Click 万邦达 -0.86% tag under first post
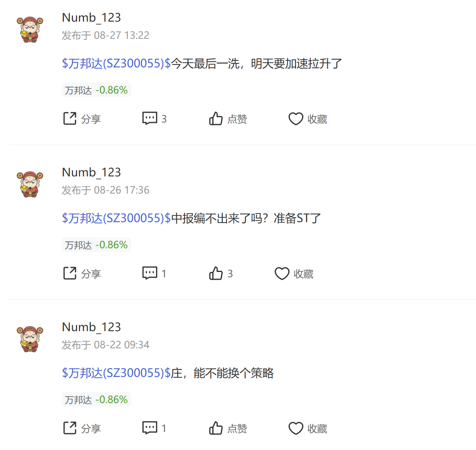Viewport: 476px width, 450px height. pyautogui.click(x=96, y=90)
